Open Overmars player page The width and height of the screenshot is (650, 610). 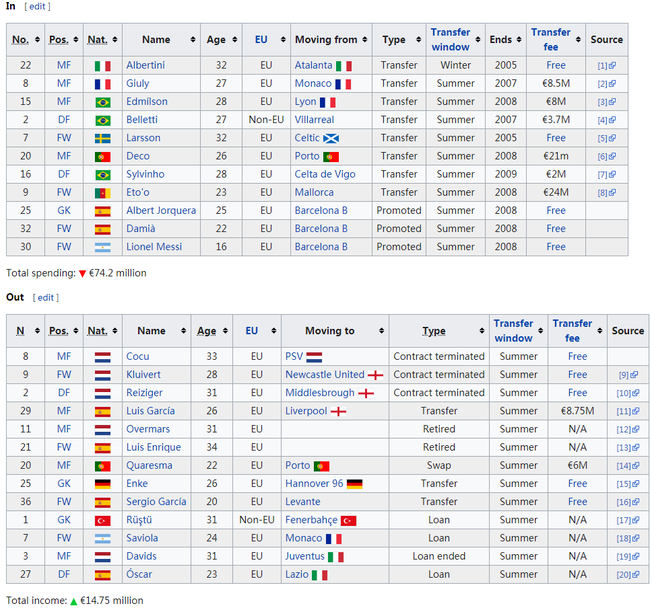tap(148, 429)
